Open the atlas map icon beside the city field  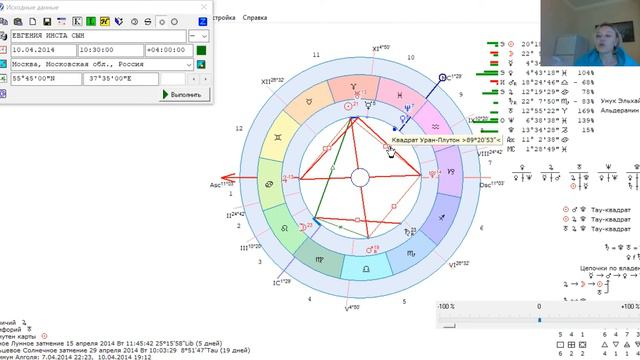pyautogui.click(x=201, y=64)
